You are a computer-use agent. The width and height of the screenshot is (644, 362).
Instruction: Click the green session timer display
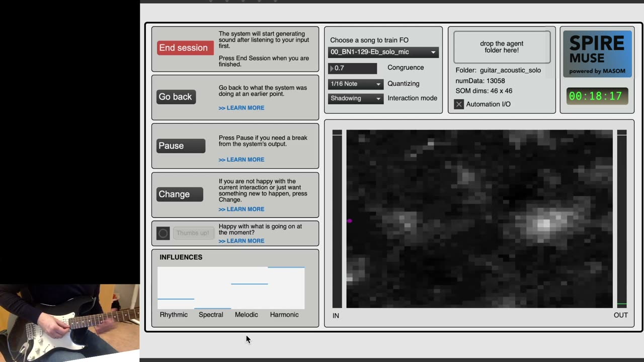[x=597, y=96]
